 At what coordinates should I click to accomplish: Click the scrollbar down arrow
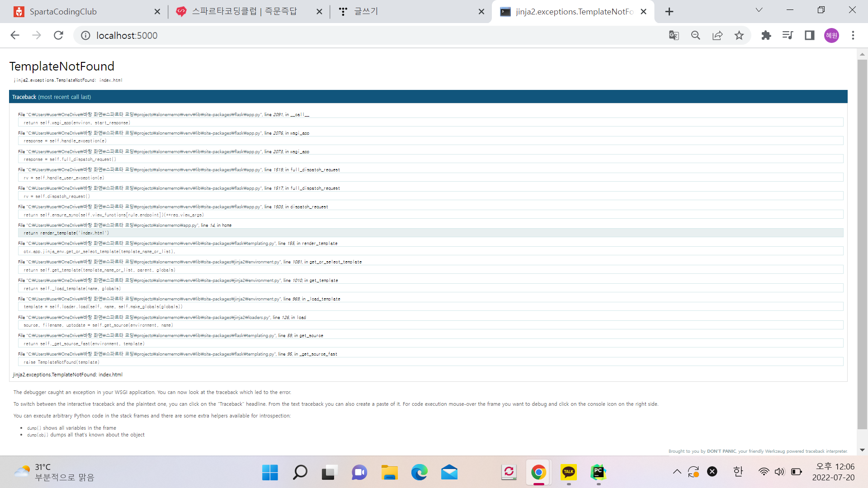pos(862,450)
